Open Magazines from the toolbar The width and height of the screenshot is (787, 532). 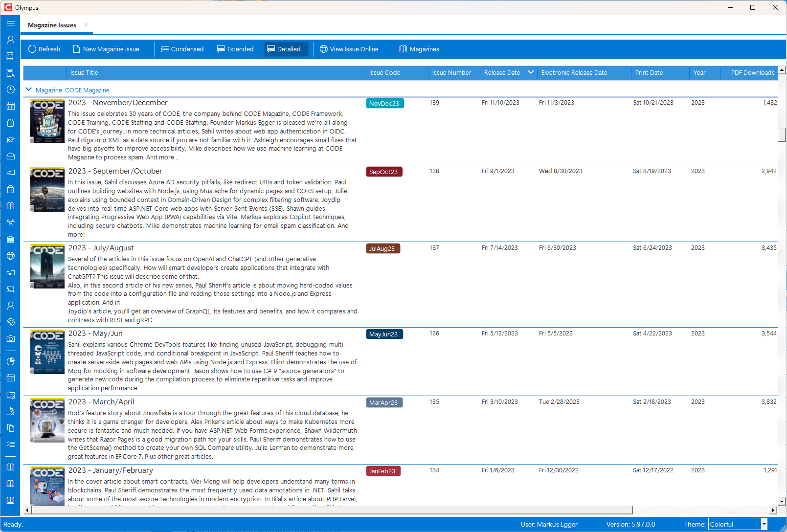419,49
